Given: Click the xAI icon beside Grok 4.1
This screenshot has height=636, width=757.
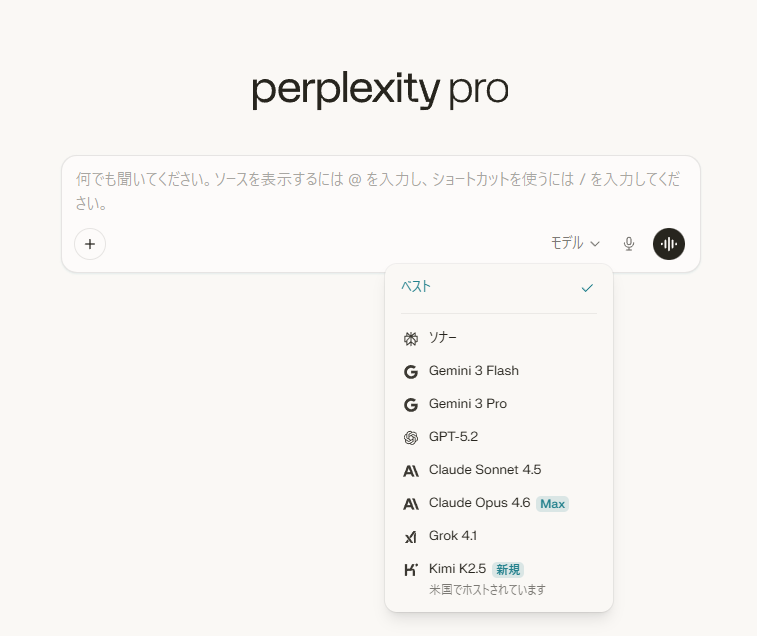Looking at the screenshot, I should 410,537.
